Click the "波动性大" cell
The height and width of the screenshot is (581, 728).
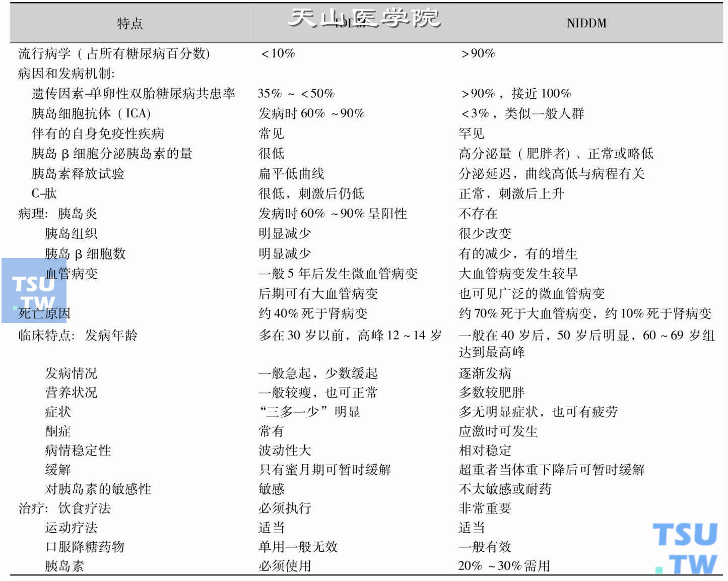pyautogui.click(x=285, y=450)
